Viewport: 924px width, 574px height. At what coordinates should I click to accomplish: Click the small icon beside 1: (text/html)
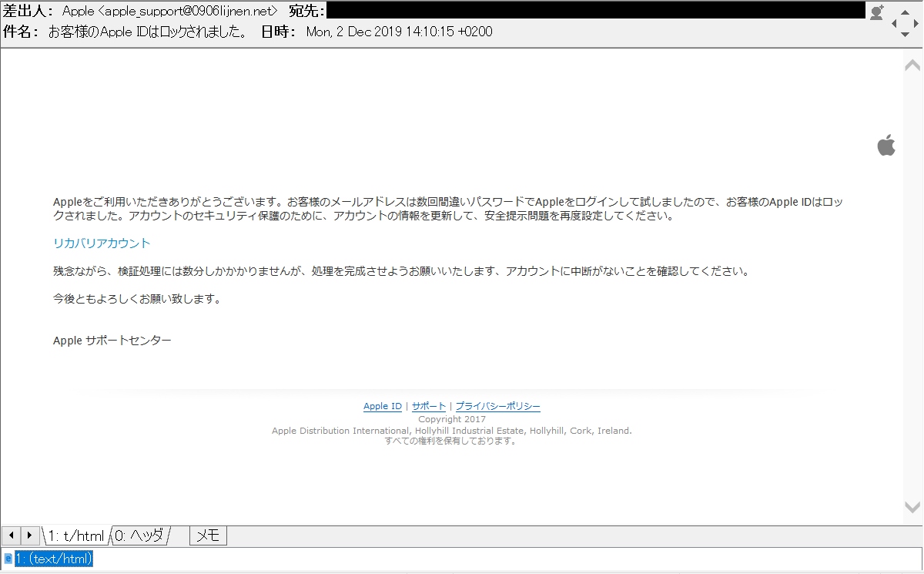(8, 558)
